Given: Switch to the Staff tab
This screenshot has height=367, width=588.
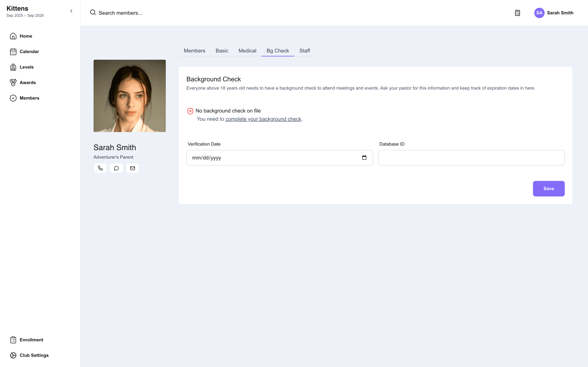Looking at the screenshot, I should pyautogui.click(x=304, y=51).
